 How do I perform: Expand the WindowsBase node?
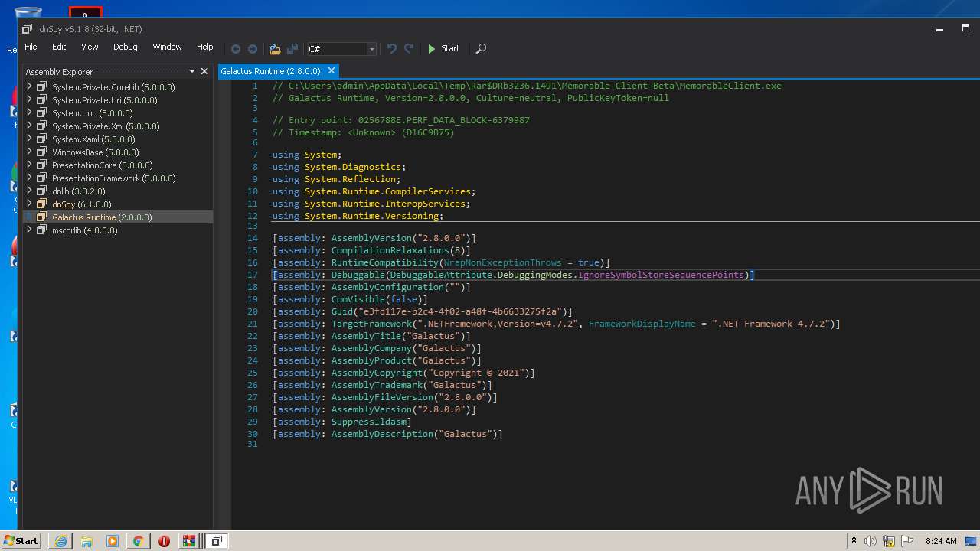tap(29, 152)
